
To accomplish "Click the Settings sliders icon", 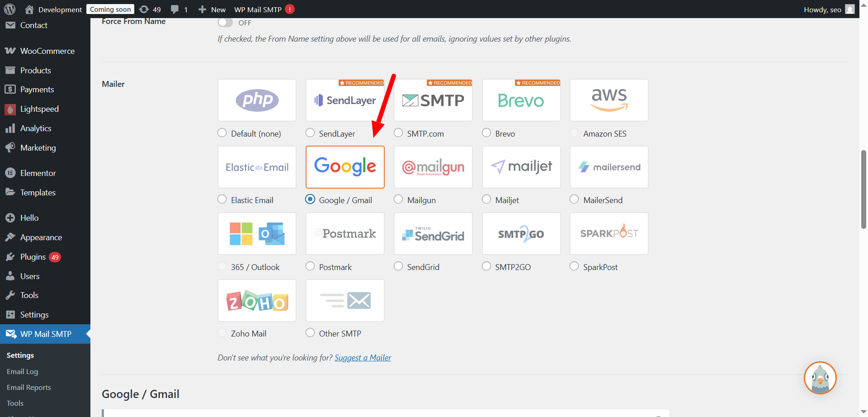I will [10, 314].
